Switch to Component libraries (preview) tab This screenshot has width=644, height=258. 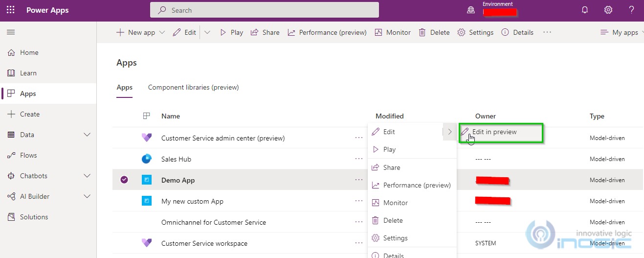193,88
